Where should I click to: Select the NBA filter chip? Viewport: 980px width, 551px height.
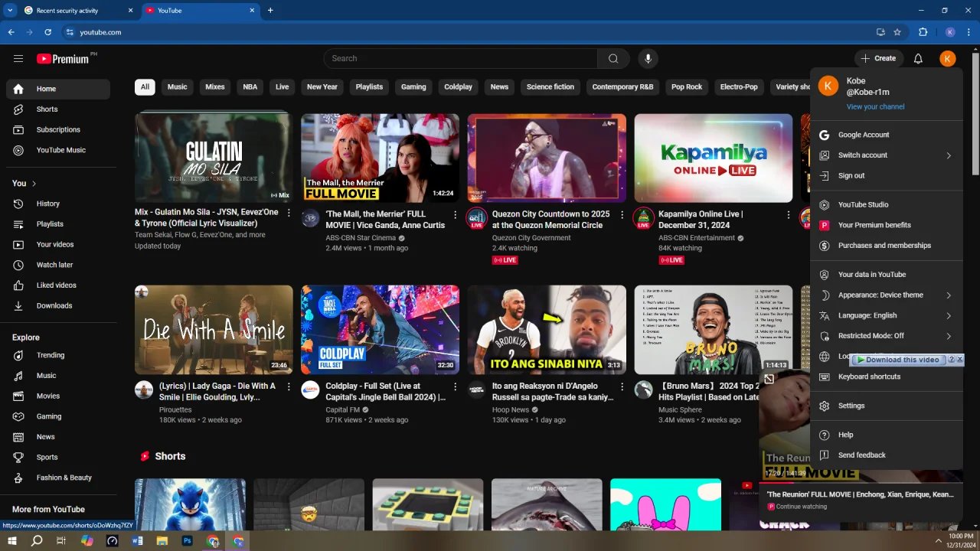(x=250, y=87)
